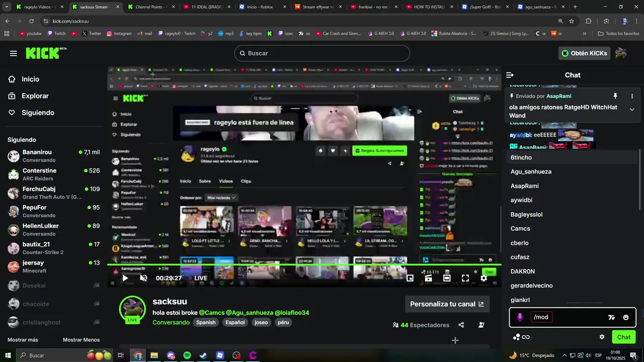
Task: Click the green video progress bar
Action: (x=304, y=264)
